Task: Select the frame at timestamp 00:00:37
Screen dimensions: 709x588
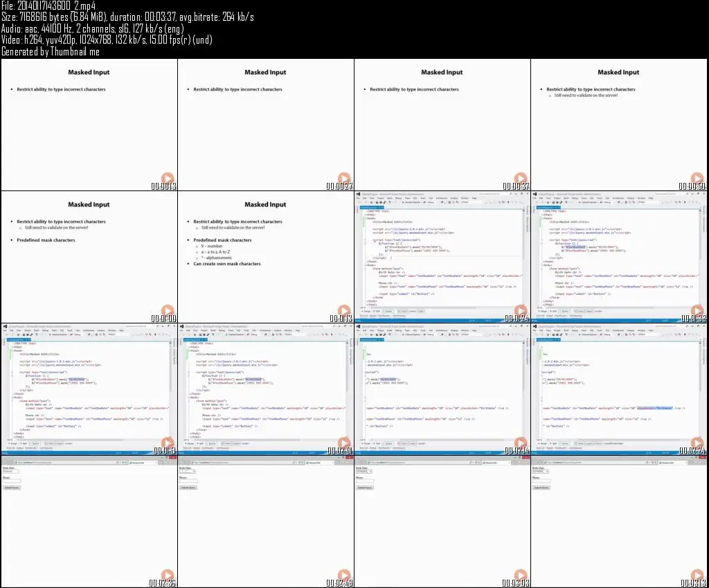Action: point(442,125)
